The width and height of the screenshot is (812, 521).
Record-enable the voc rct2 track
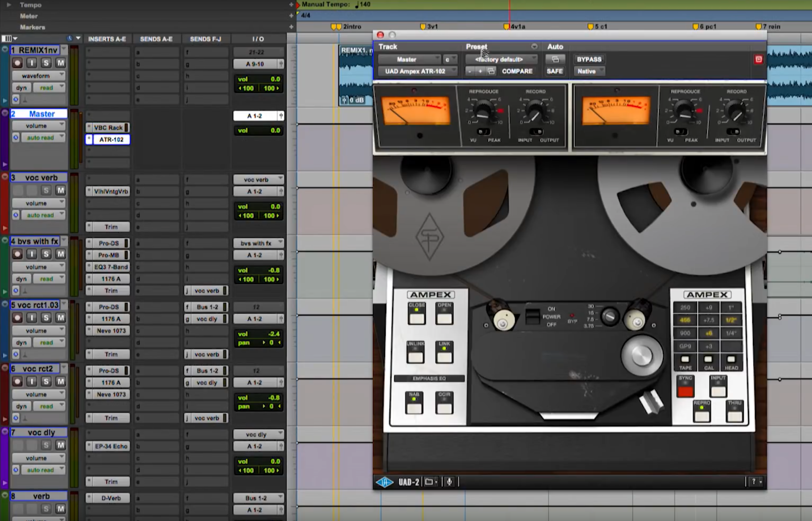[x=17, y=381]
